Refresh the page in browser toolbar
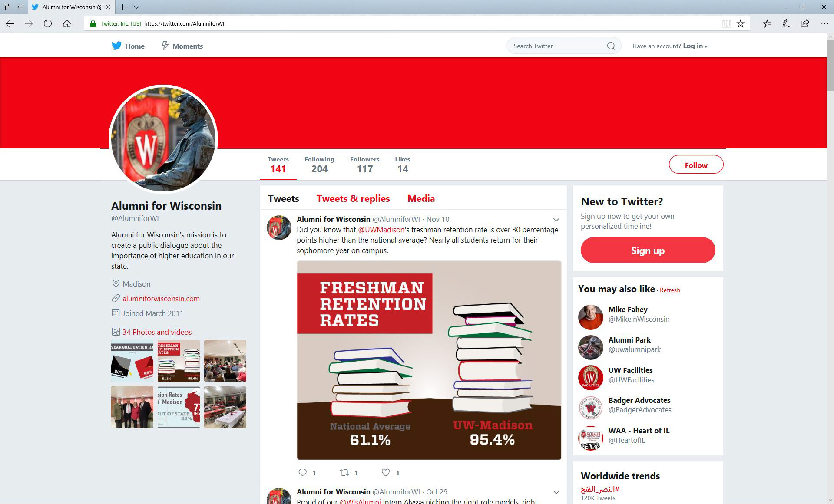Screen dimensions: 834x504 point(48,23)
